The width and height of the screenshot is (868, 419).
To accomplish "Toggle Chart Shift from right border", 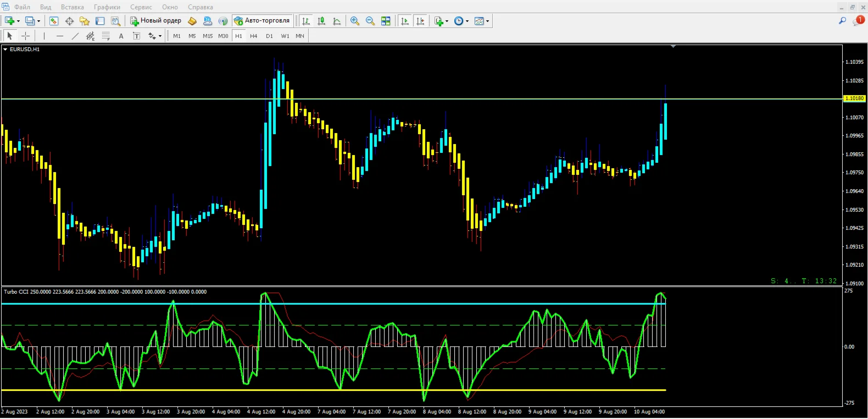I will pyautogui.click(x=420, y=21).
